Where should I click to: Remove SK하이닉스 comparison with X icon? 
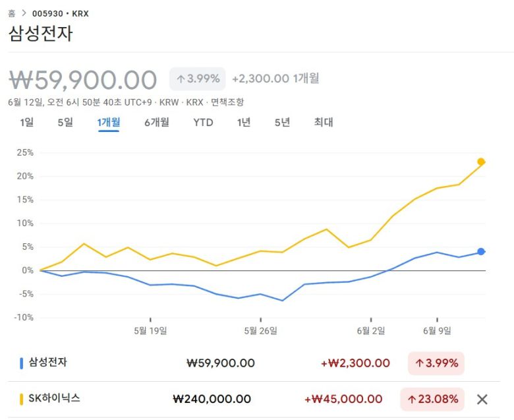482,399
